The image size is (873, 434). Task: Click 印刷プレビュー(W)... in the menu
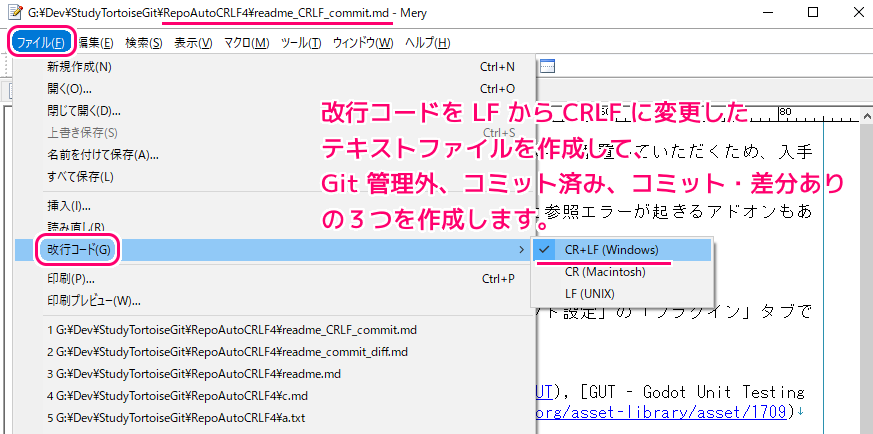93,300
